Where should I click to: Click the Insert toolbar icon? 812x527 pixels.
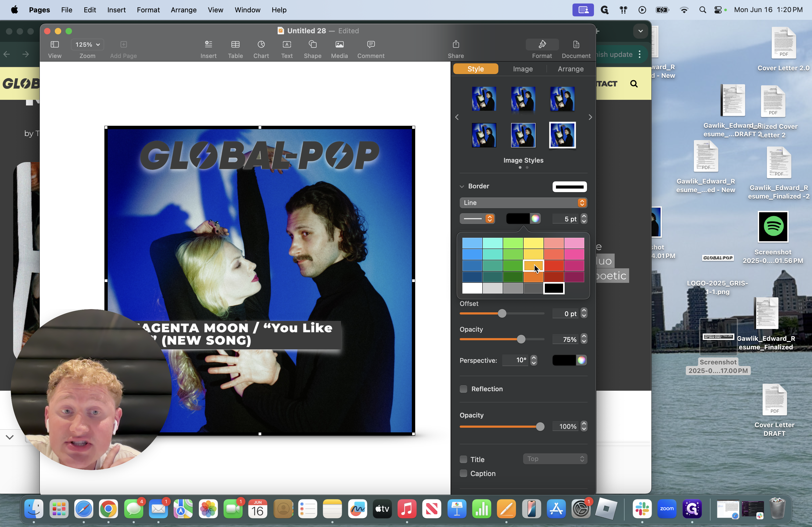coord(208,45)
